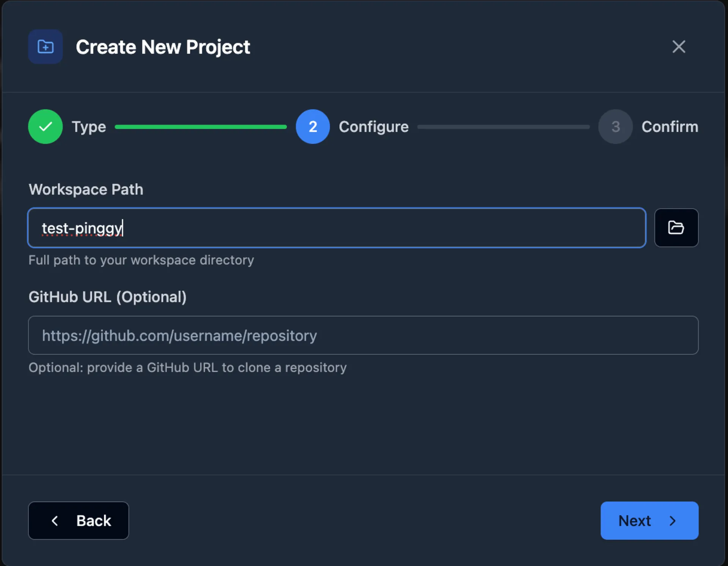Click the gray progress line before Confirm

504,127
